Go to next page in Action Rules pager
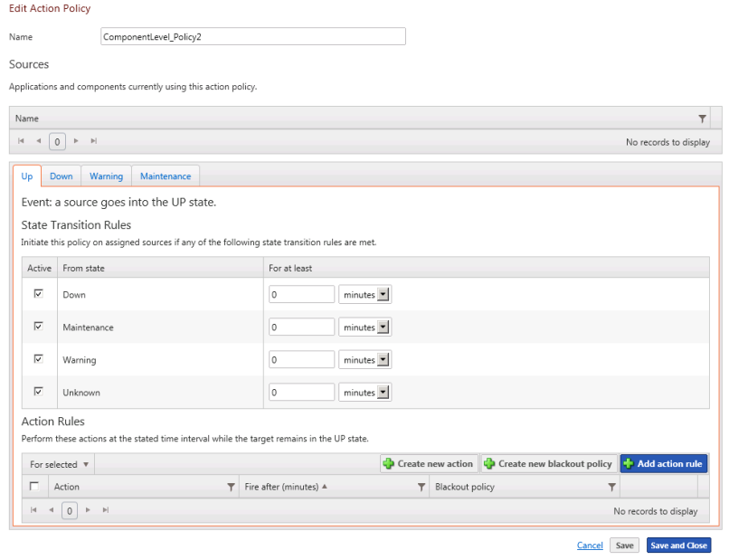The width and height of the screenshot is (729, 560). coord(88,510)
